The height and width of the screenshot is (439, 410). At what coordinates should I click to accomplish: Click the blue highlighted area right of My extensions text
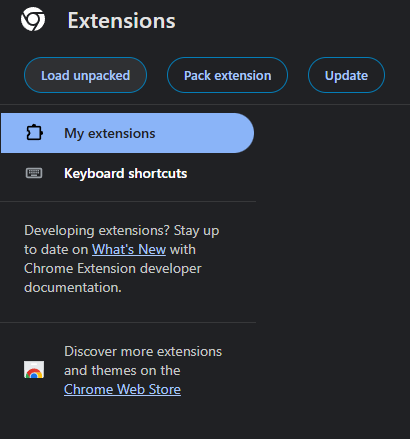pos(203,133)
